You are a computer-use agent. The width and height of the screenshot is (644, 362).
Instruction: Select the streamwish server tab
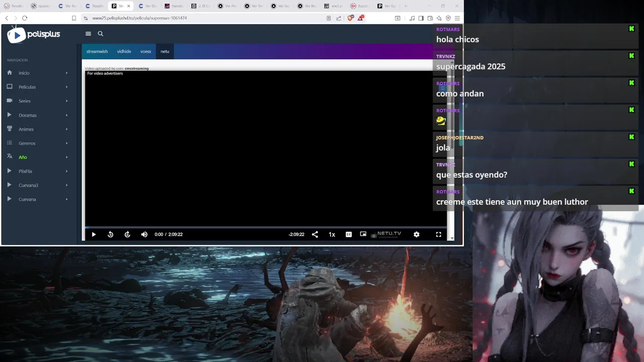97,51
